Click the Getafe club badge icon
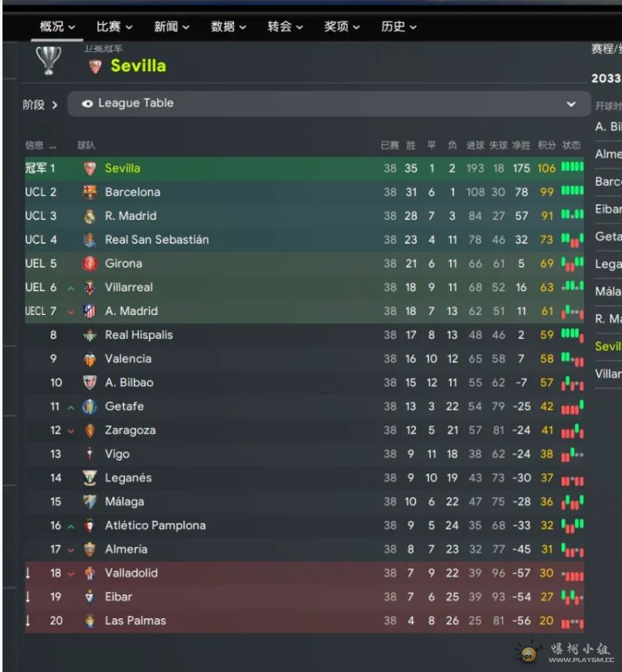This screenshot has height=672, width=622. tap(89, 407)
